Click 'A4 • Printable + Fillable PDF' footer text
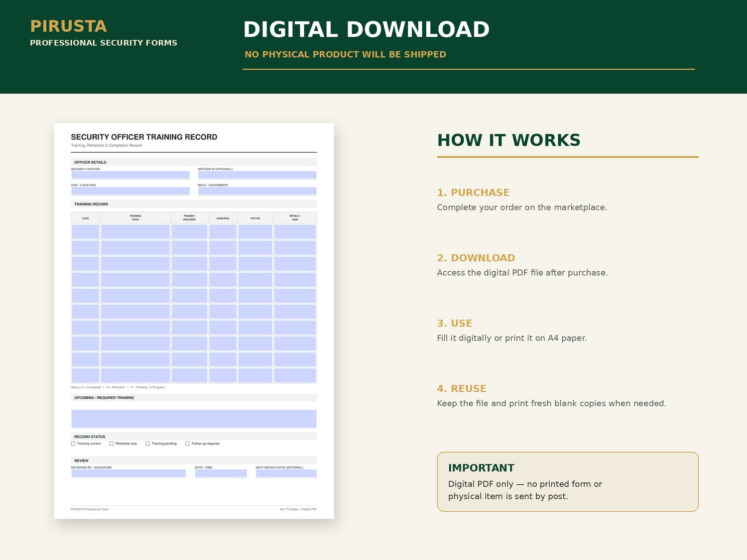The height and width of the screenshot is (560, 747). click(298, 509)
